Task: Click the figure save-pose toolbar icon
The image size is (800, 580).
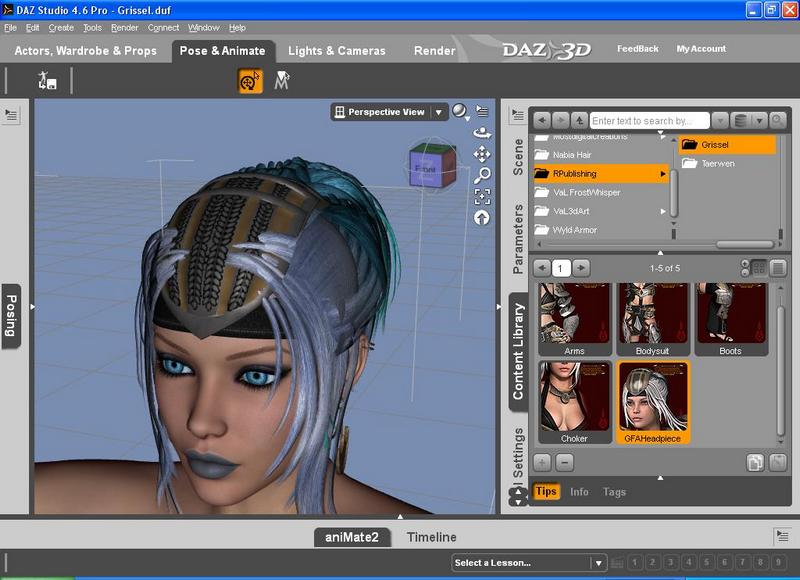Action: (47, 81)
